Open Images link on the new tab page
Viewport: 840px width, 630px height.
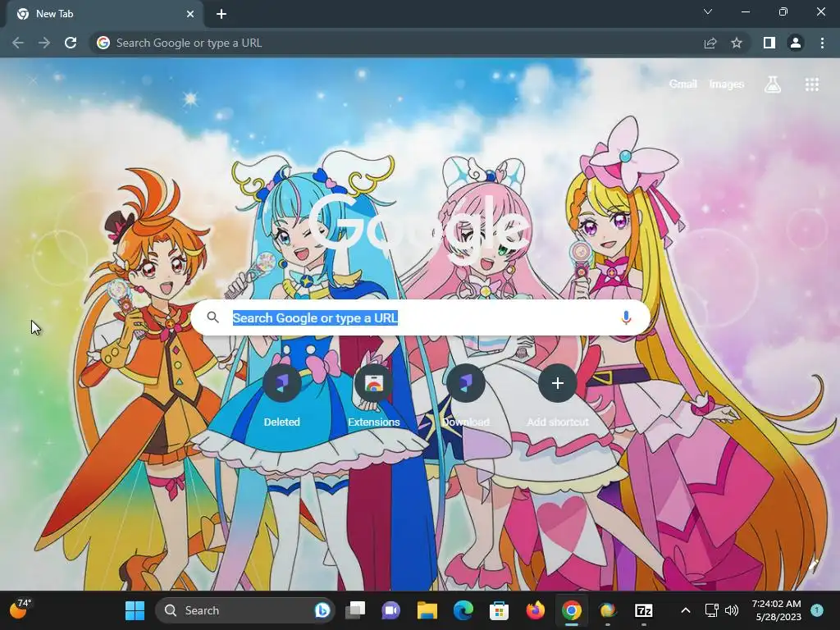click(727, 84)
